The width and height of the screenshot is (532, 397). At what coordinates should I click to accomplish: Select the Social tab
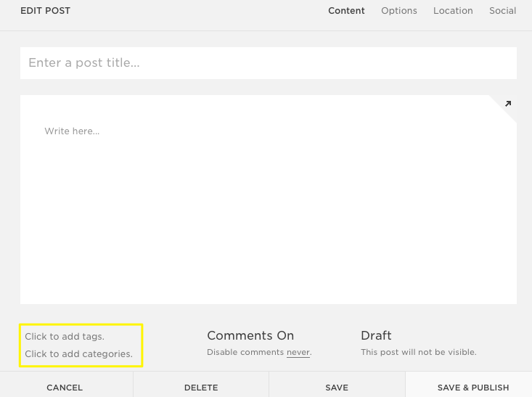[502, 11]
